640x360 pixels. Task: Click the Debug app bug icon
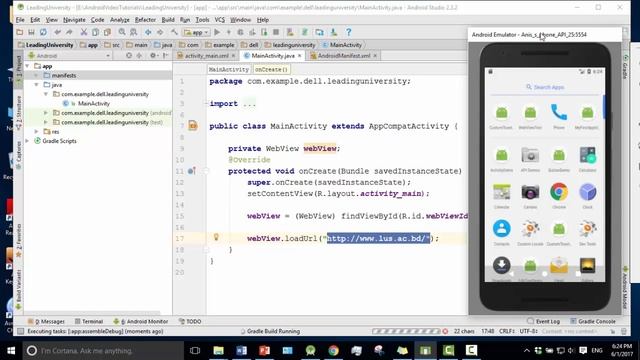tap(240, 32)
